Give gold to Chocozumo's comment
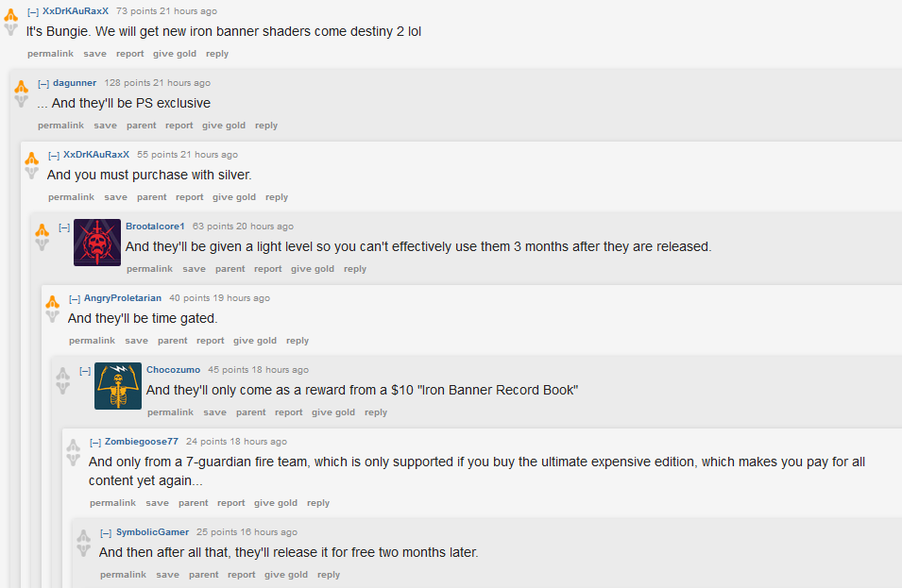This screenshot has height=588, width=902. 333,412
